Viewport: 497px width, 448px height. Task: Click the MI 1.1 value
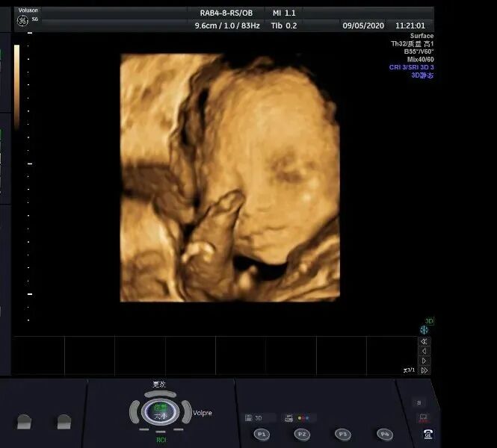click(284, 13)
